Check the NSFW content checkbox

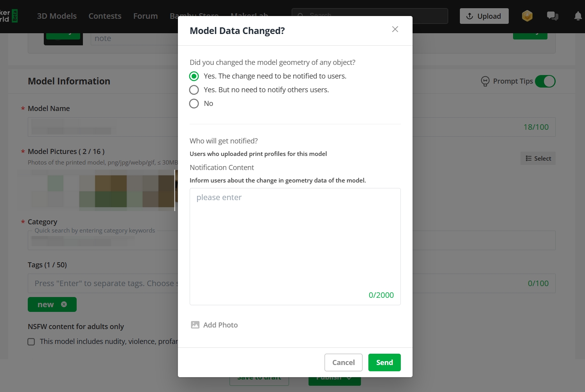coord(31,342)
